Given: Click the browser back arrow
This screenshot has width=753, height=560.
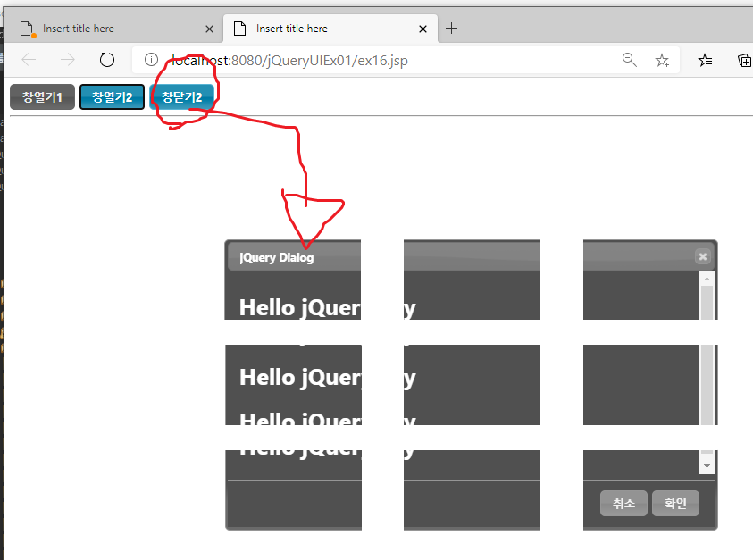Looking at the screenshot, I should click(x=29, y=60).
